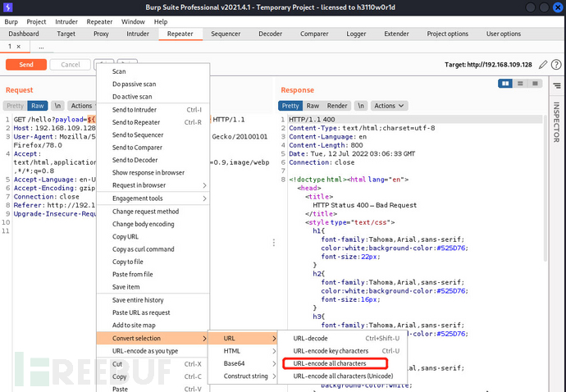Open the Project options tab
Image resolution: width=566 pixels, height=392 pixels.
[x=447, y=34]
